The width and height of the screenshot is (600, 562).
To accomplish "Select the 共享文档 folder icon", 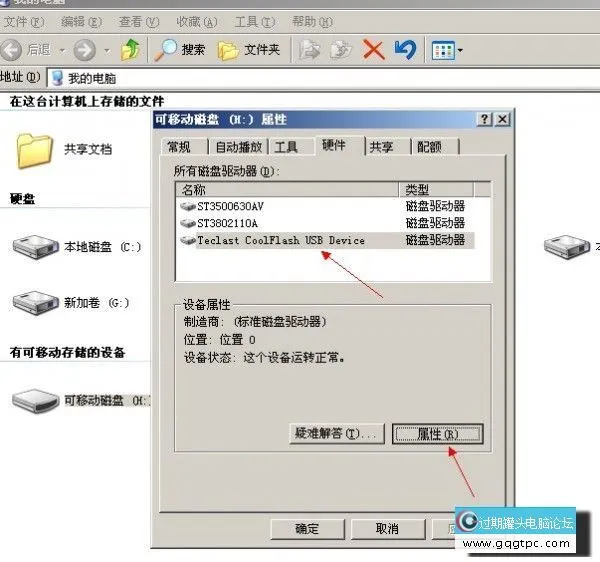I will pyautogui.click(x=34, y=150).
